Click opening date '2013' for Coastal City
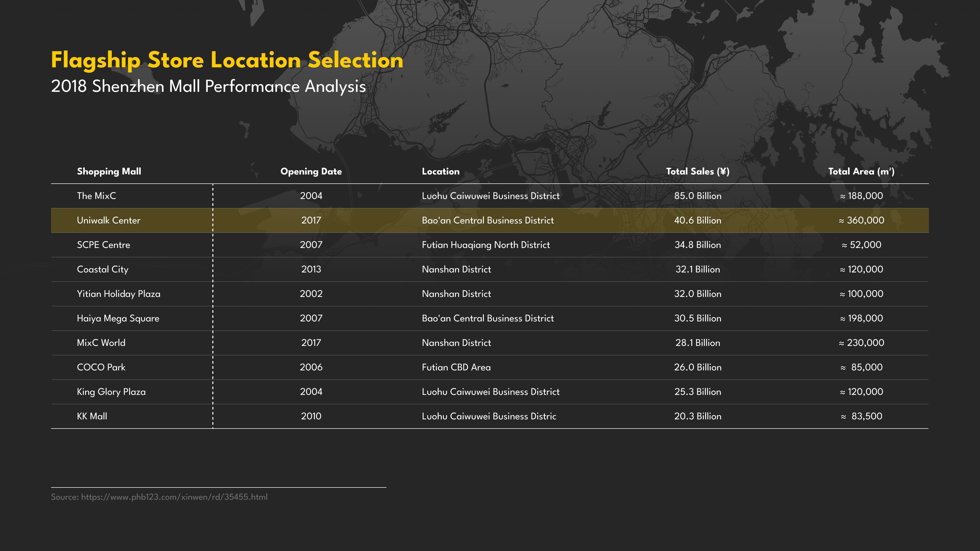 coord(311,269)
